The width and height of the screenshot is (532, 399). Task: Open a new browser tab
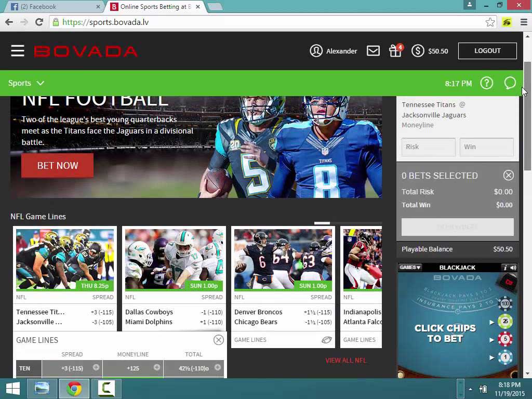(215, 7)
